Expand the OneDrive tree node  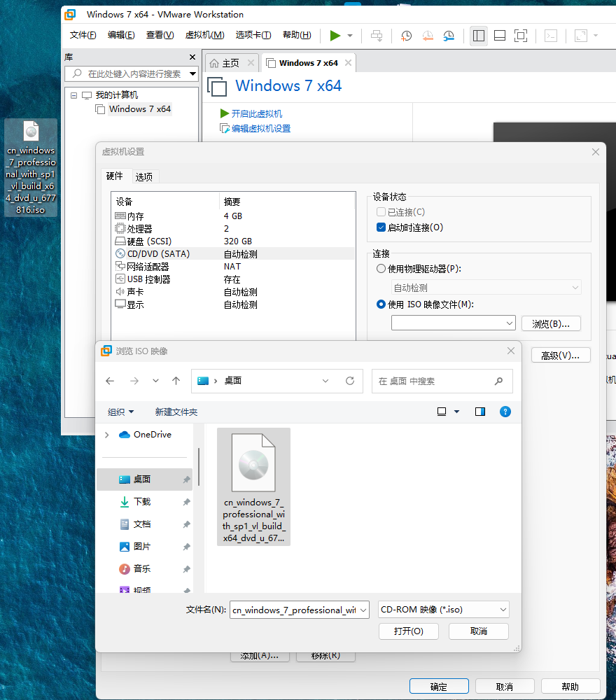tap(106, 435)
